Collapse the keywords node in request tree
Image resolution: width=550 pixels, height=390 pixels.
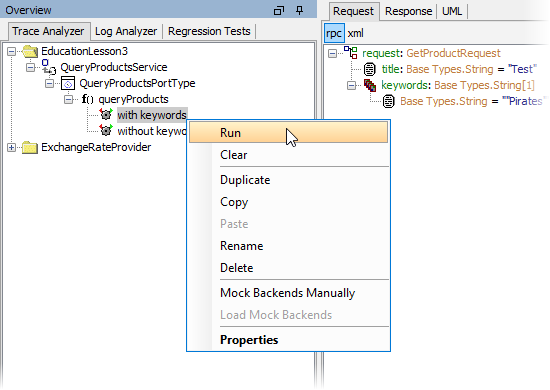351,85
